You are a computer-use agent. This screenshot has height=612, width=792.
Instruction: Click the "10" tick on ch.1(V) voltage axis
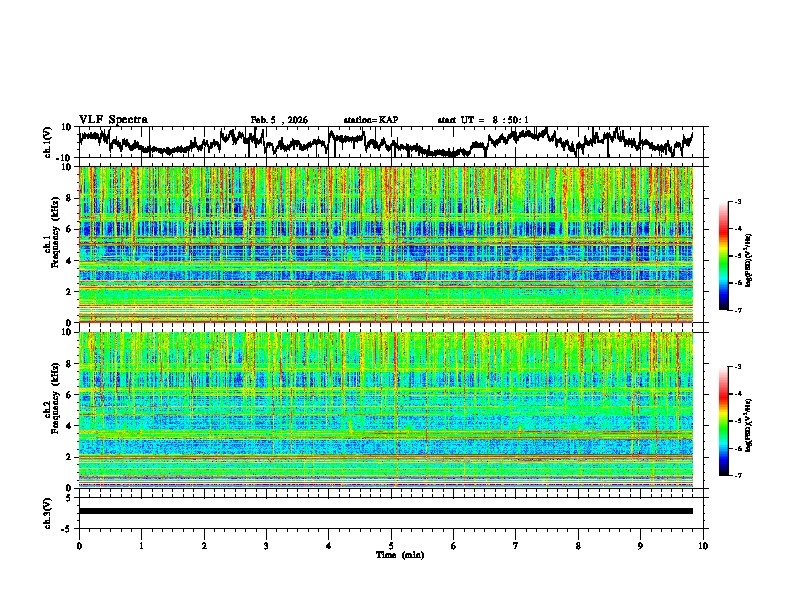[67, 127]
